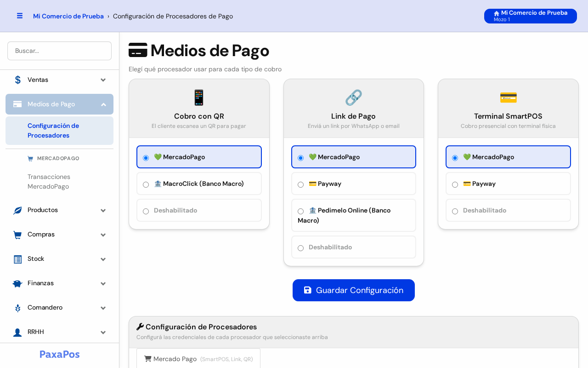This screenshot has width=588, height=368.
Task: Expand the Comandero section chevron
Action: [103, 308]
